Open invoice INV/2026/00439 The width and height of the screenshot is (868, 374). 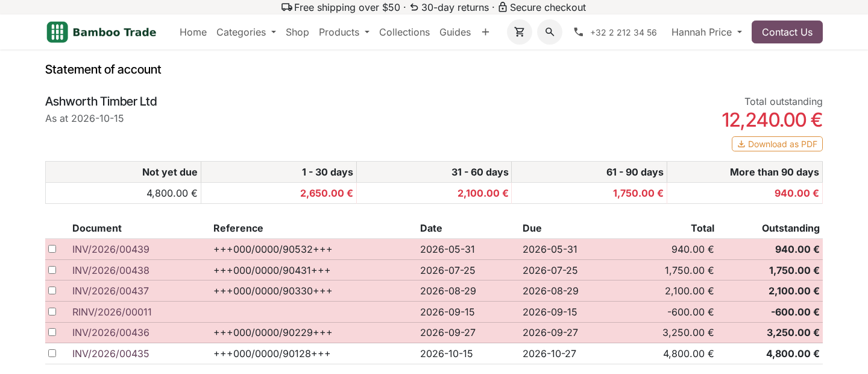[111, 249]
